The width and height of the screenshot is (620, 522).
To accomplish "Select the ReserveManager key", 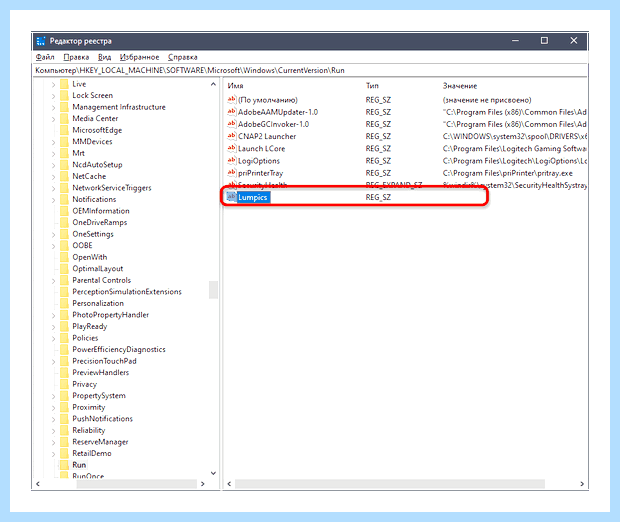I will pos(100,442).
